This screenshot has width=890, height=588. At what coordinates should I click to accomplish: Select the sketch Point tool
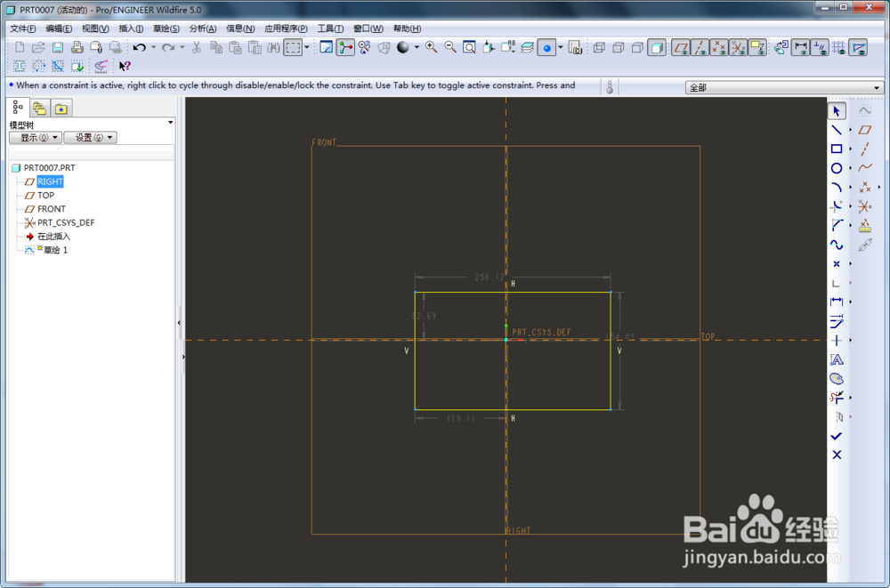836,264
